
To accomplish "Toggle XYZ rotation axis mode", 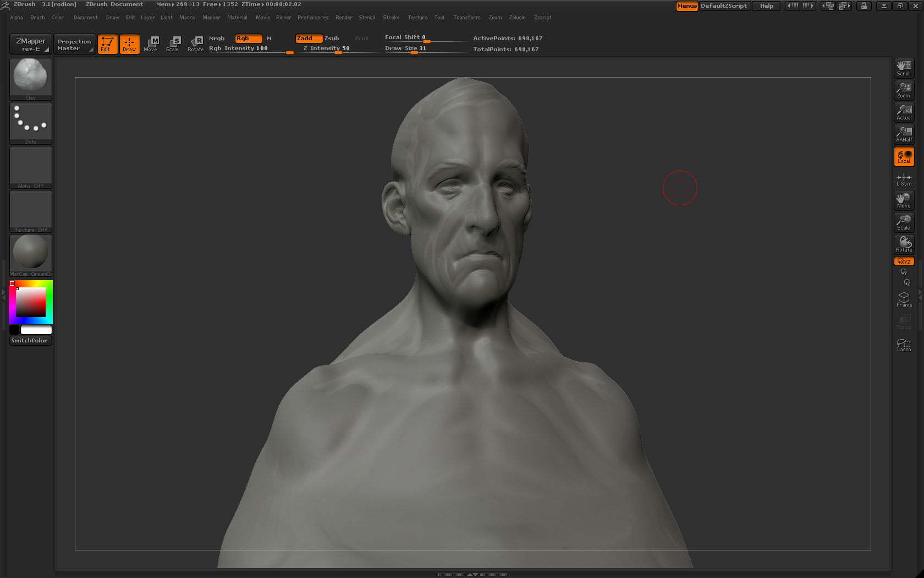I will pos(904,261).
